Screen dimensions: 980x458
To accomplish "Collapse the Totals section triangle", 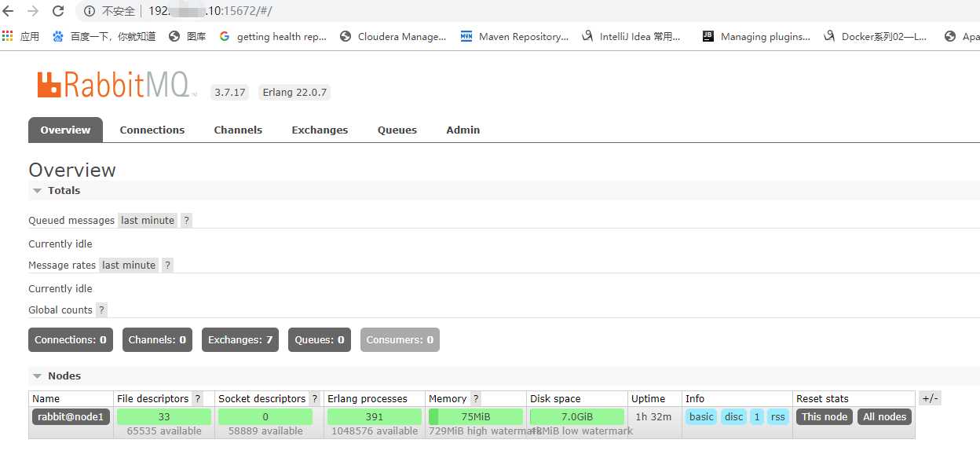I will click(37, 191).
